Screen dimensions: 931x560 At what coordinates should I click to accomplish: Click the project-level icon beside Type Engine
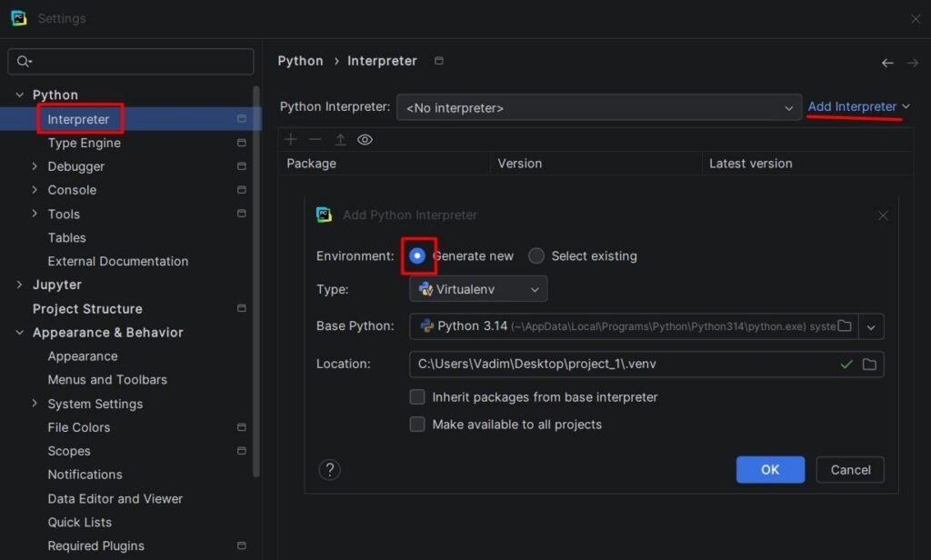(242, 143)
